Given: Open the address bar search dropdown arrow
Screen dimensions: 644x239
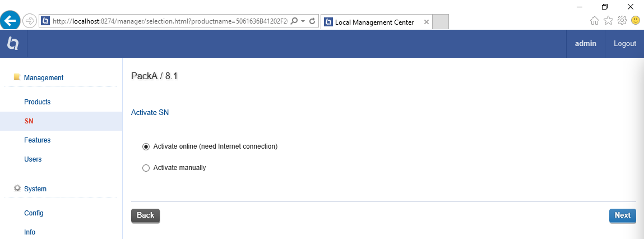Looking at the screenshot, I should click(303, 21).
